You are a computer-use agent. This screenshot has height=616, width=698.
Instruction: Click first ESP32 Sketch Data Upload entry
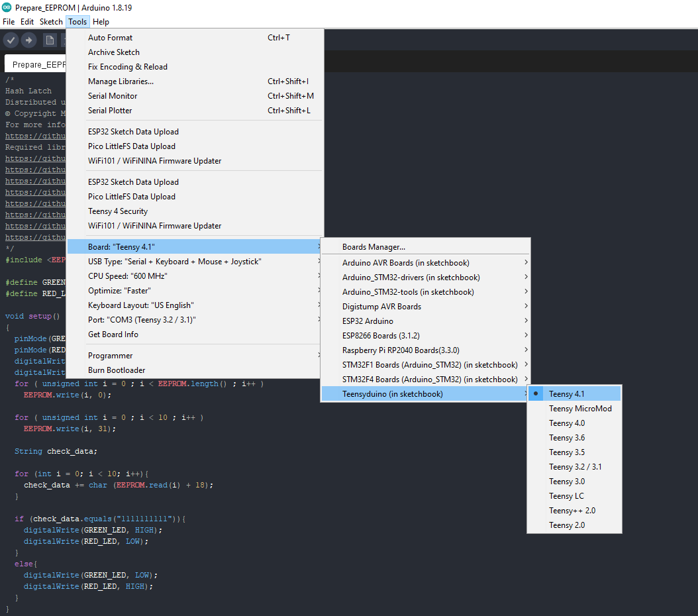tap(195, 132)
